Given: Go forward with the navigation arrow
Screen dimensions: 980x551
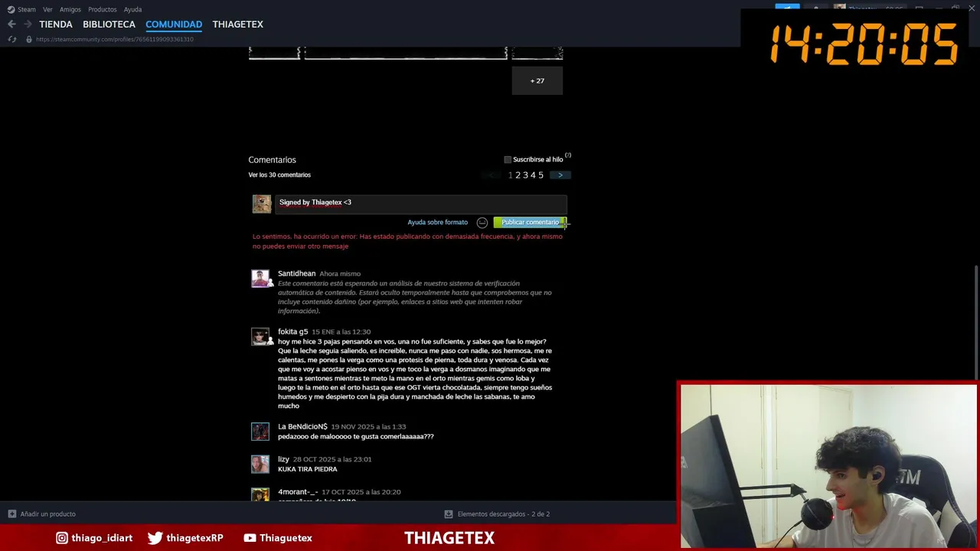Looking at the screenshot, I should 28,24.
